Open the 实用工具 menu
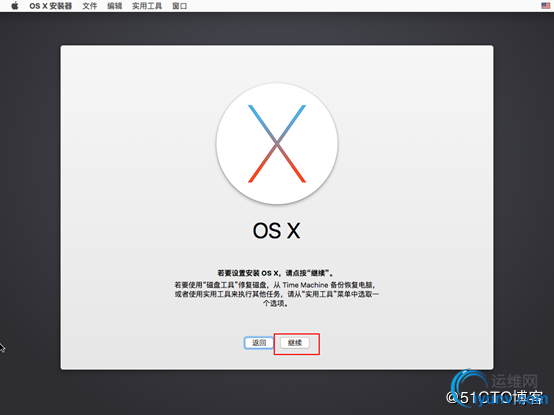Image resolution: width=554 pixels, height=415 pixels. coord(147,6)
